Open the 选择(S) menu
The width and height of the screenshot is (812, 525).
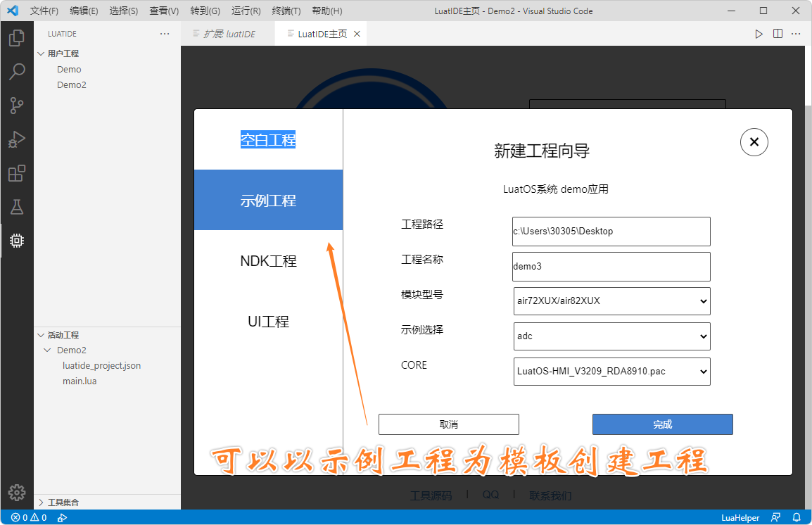(124, 11)
